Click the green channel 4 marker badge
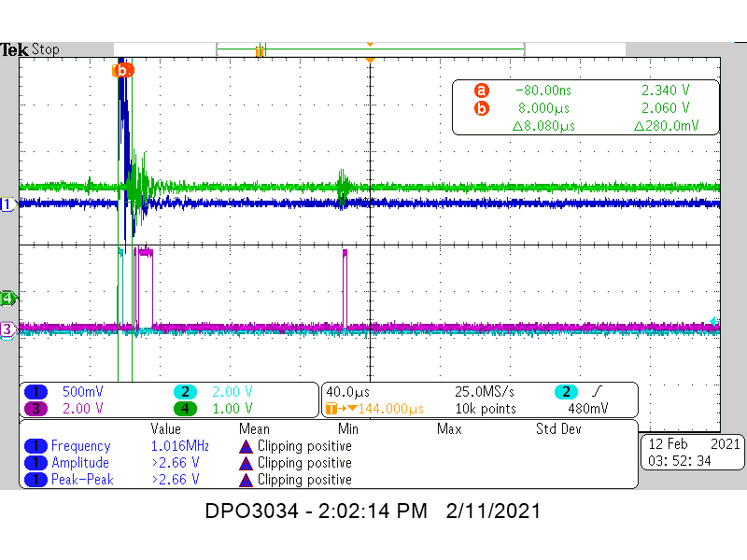 7,297
